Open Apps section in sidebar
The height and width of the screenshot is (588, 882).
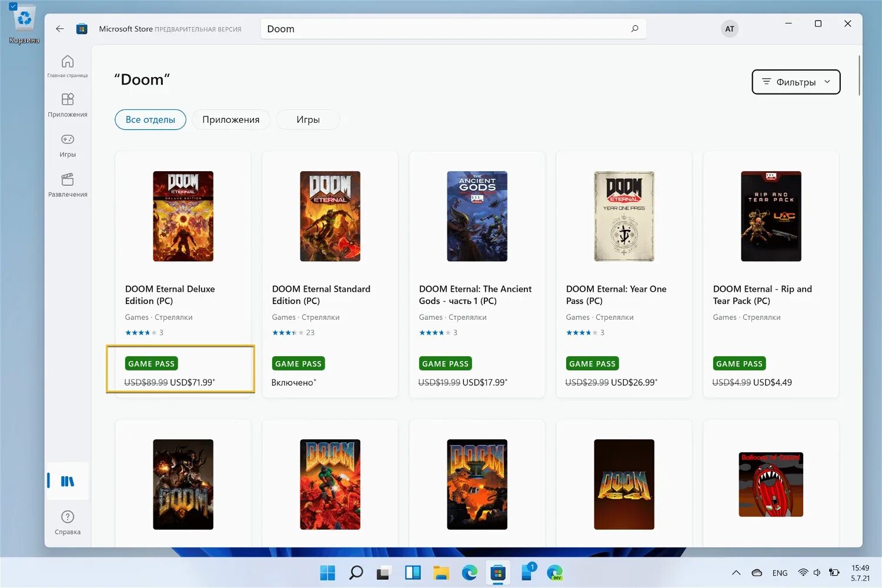click(x=68, y=105)
